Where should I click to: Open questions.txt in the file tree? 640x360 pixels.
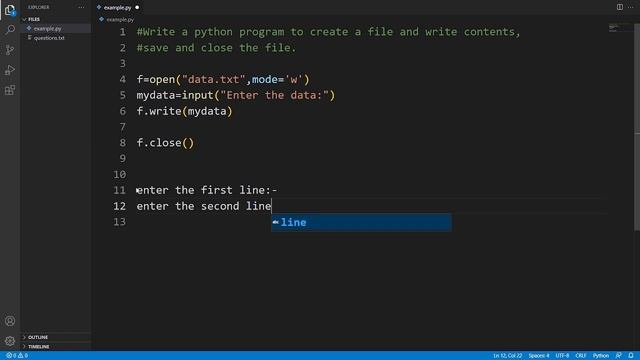(x=56, y=38)
